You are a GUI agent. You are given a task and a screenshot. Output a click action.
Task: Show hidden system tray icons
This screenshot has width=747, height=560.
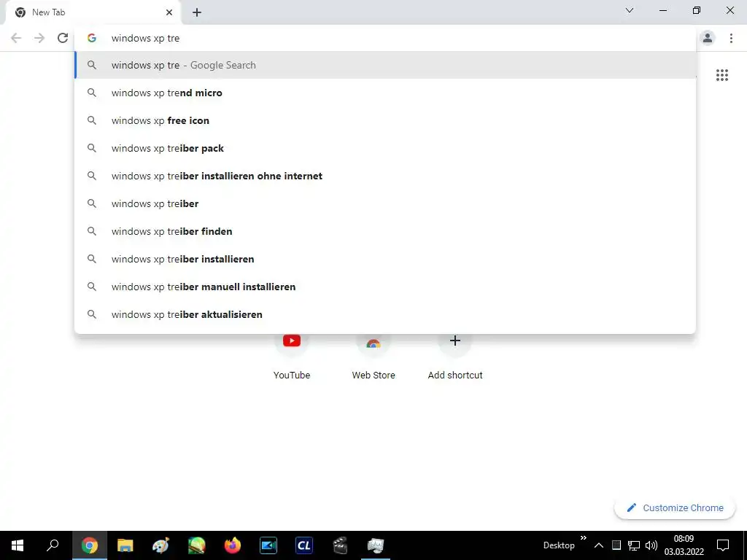599,545
